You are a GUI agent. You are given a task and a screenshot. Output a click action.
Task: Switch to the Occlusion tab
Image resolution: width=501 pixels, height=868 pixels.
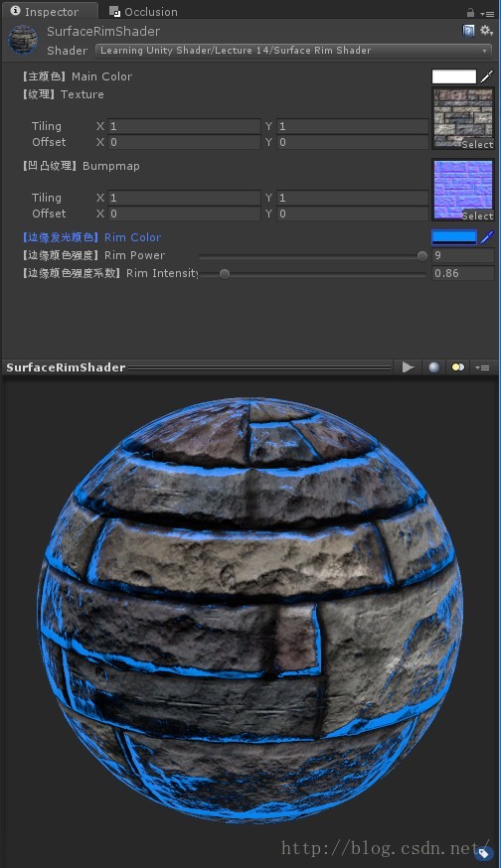point(143,11)
